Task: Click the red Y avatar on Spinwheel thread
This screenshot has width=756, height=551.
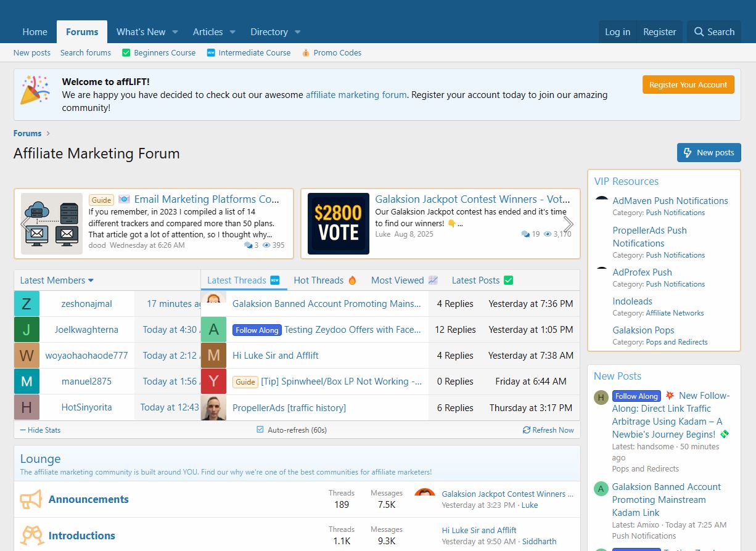Action: (213, 382)
